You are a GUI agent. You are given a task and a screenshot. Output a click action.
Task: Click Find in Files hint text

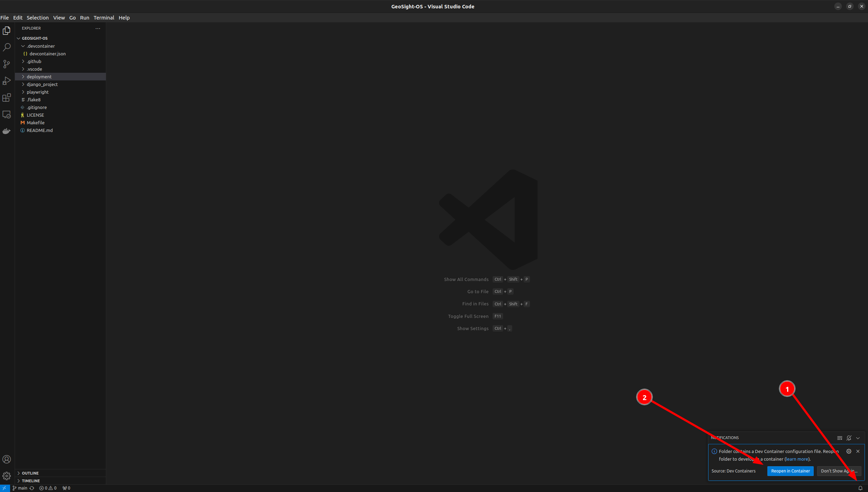coord(475,304)
